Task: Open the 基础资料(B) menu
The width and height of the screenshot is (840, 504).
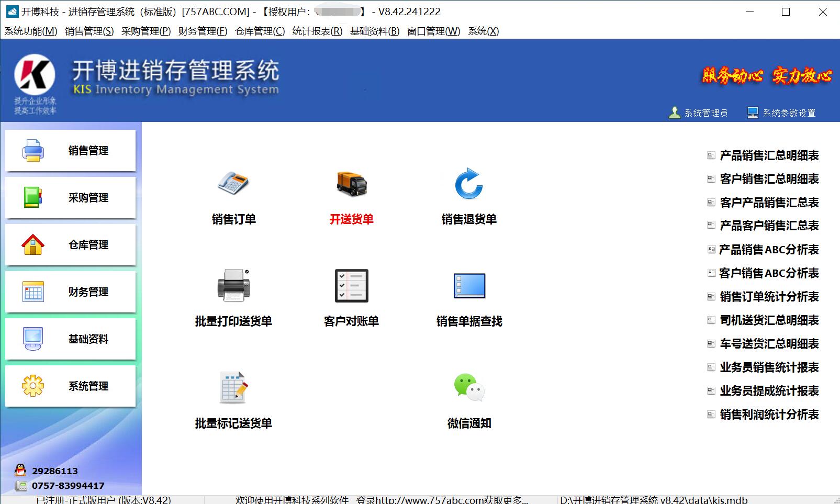Action: pos(375,31)
